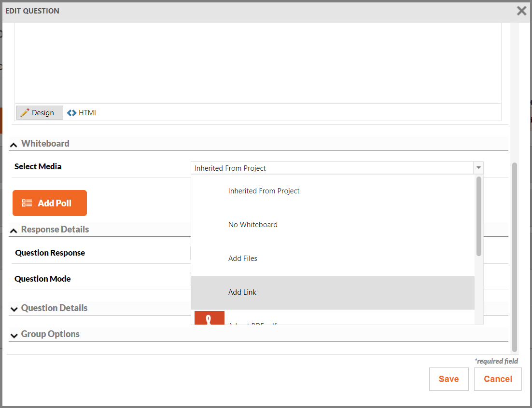The height and width of the screenshot is (408, 532).
Task: Choose Add Files option
Action: (x=333, y=258)
